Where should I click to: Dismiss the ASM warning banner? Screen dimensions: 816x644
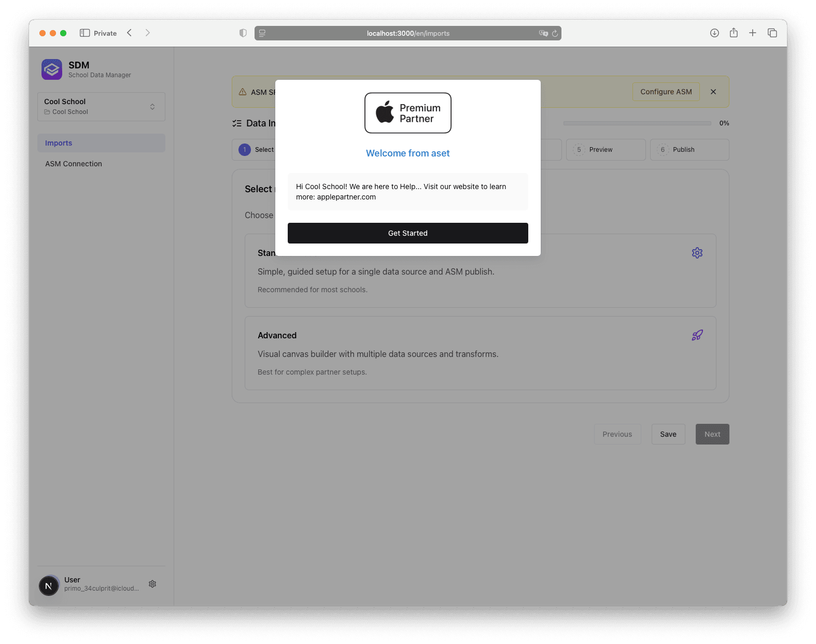[713, 92]
